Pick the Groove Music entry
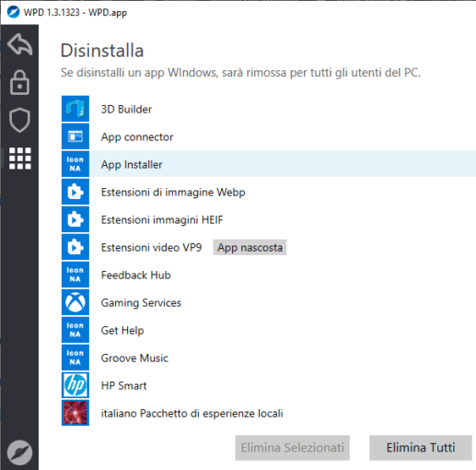Screen dimensions: 476x470 (134, 358)
